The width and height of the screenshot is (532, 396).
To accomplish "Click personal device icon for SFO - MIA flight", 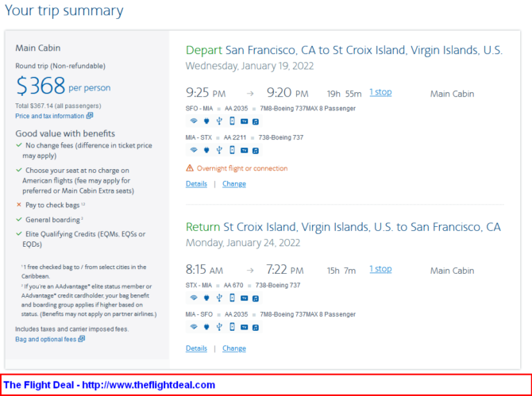I will pos(232,121).
